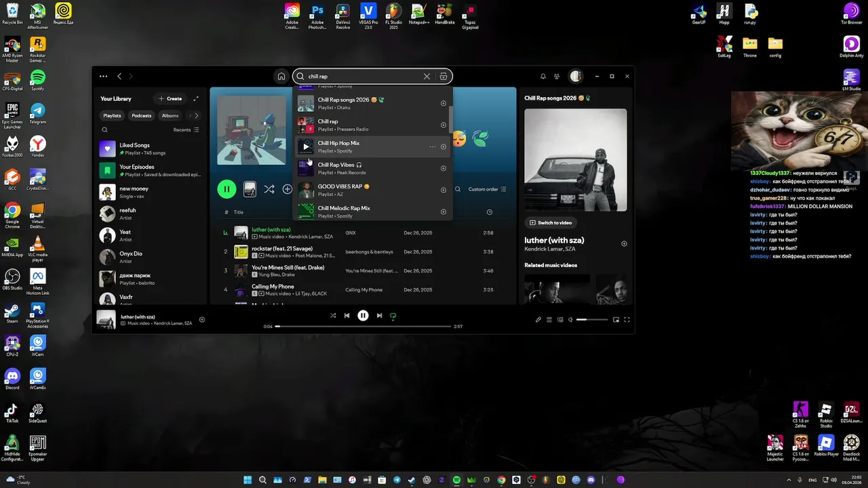Seek in the playback progress bar
This screenshot has width=868, height=488.
coord(363,327)
